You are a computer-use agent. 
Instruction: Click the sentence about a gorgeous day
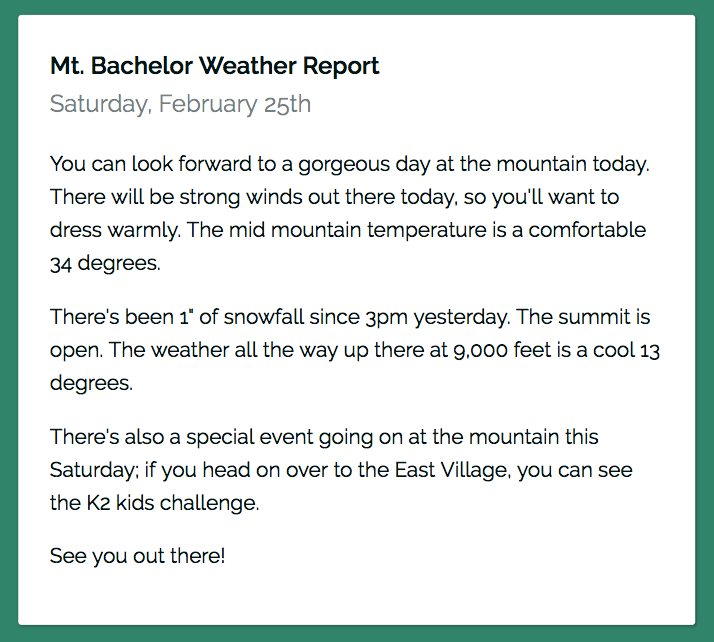[x=350, y=164]
